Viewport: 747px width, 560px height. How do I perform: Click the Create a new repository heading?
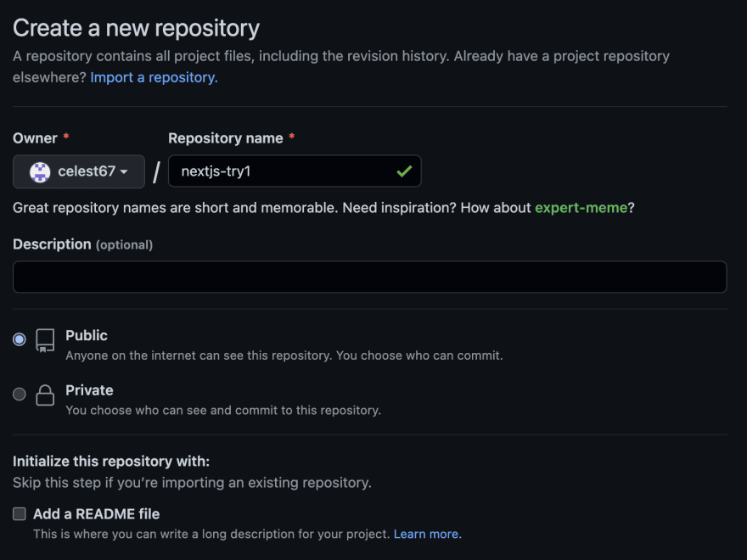(137, 28)
